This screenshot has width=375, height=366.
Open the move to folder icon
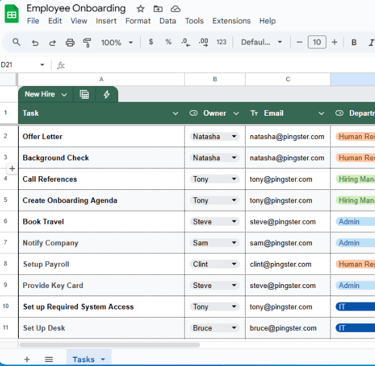click(x=158, y=9)
